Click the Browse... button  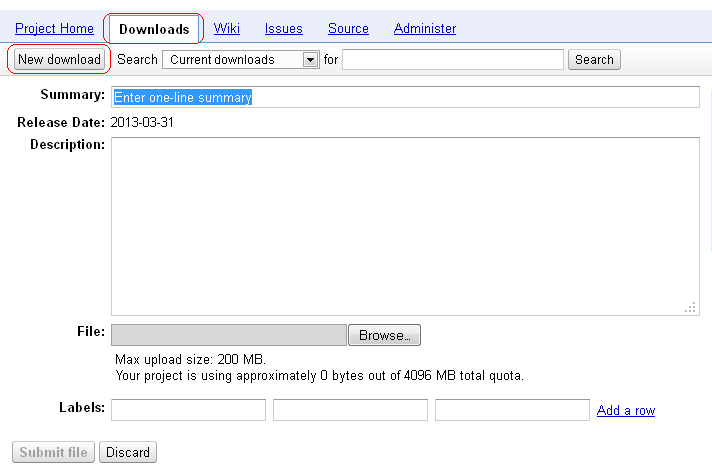point(384,335)
